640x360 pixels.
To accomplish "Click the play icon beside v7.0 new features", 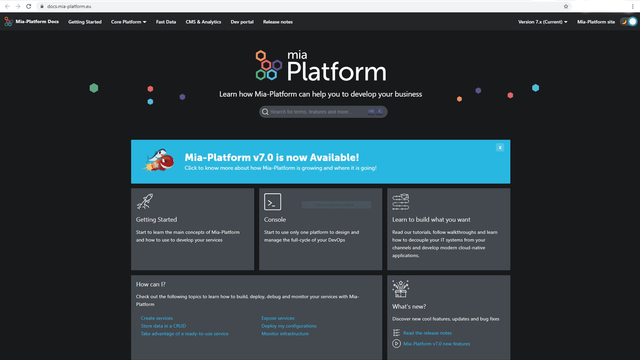I will (396, 344).
